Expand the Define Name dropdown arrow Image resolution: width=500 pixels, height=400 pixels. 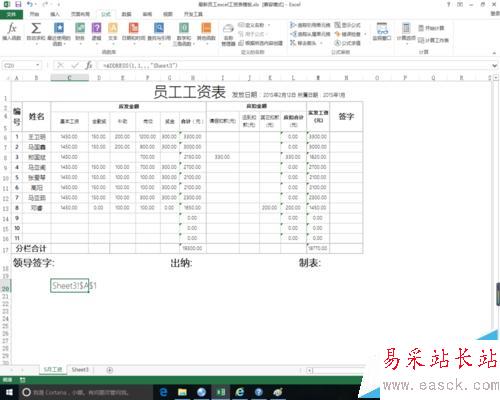click(x=269, y=25)
